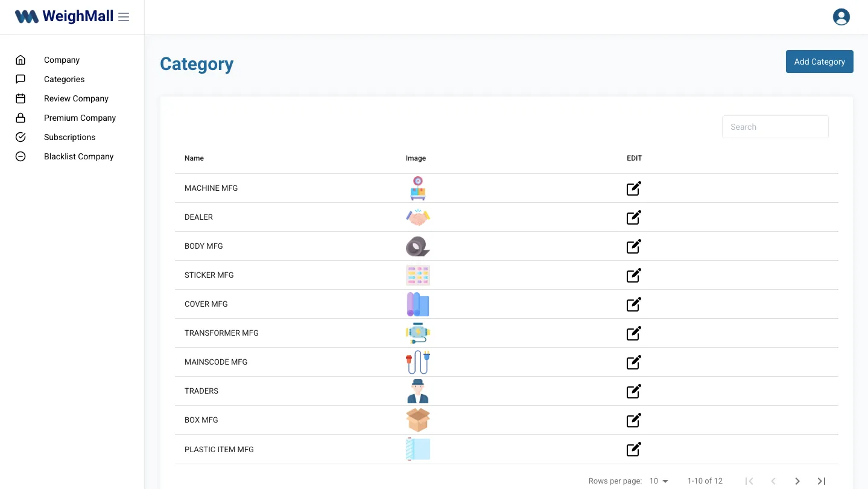Navigate to Premium Company
The width and height of the screenshot is (868, 489).
(80, 118)
